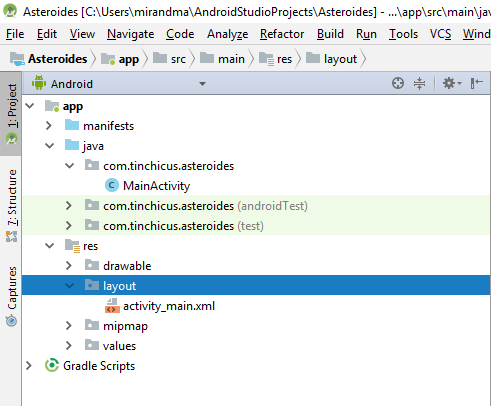Select activity_main.xml file
The image size is (491, 406).
(x=169, y=306)
